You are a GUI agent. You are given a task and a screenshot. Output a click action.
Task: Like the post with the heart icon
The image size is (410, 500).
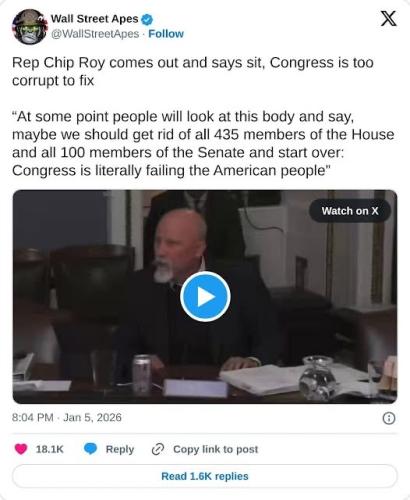pos(21,449)
